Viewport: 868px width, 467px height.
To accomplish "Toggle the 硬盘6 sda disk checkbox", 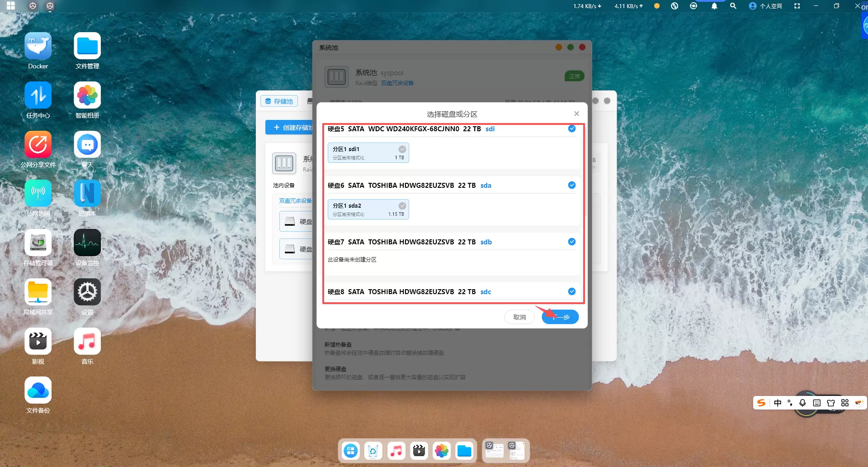I will pos(571,185).
